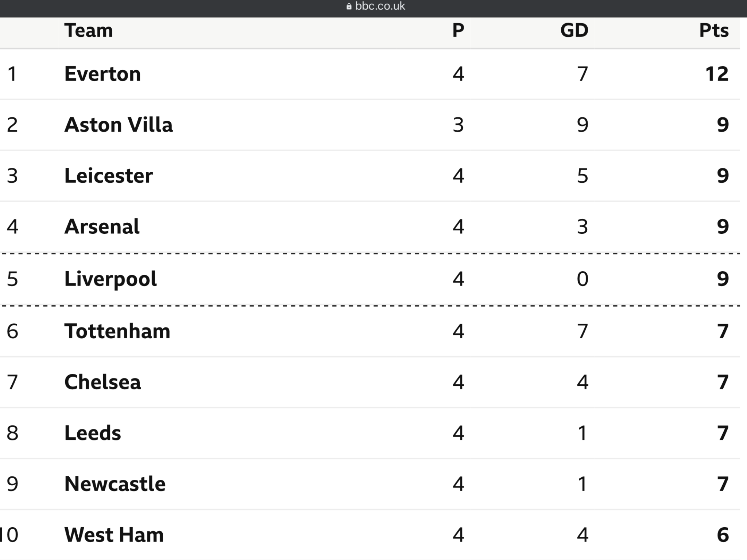Click the P played column header
The width and height of the screenshot is (747, 560).
[458, 30]
